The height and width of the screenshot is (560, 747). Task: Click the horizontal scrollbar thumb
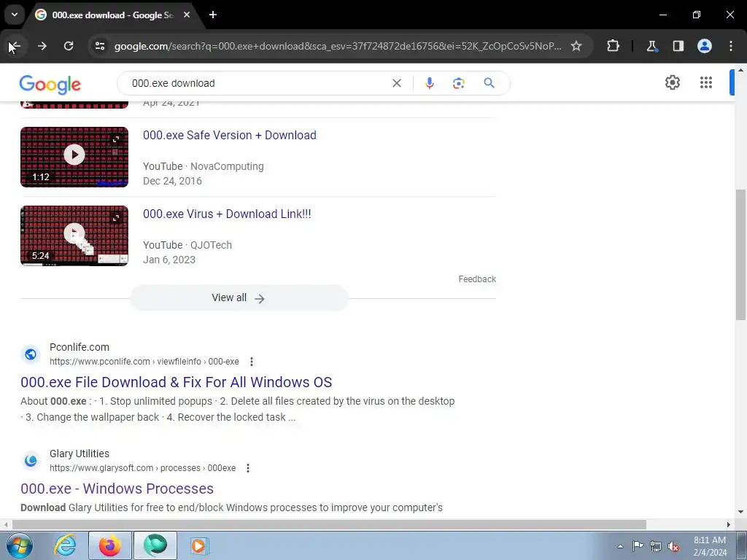(329, 525)
